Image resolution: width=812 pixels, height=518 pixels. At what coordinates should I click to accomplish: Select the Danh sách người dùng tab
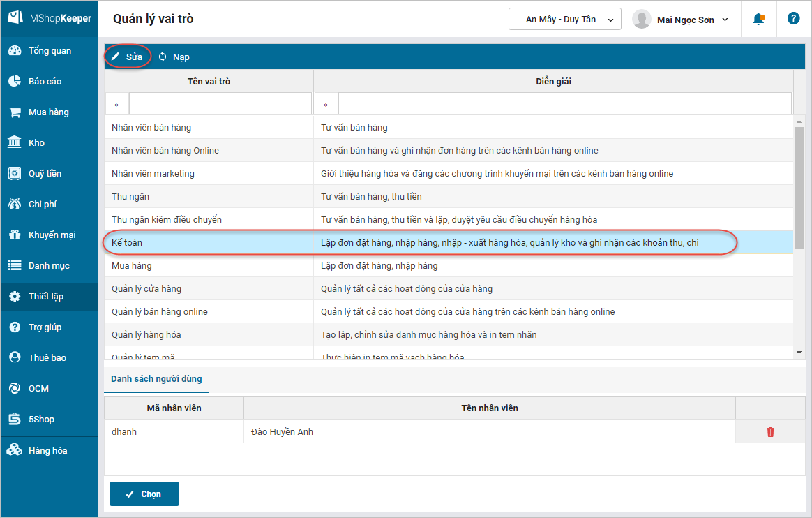[156, 379]
